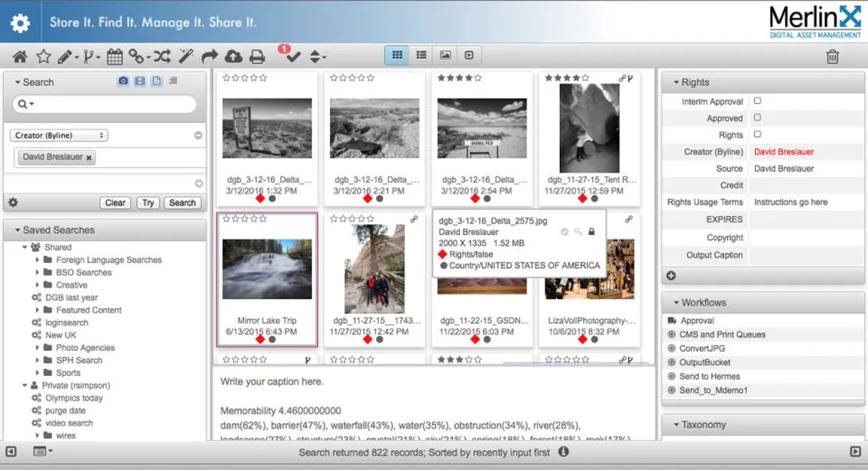
Task: Click the share arrow icon
Action: 210,56
